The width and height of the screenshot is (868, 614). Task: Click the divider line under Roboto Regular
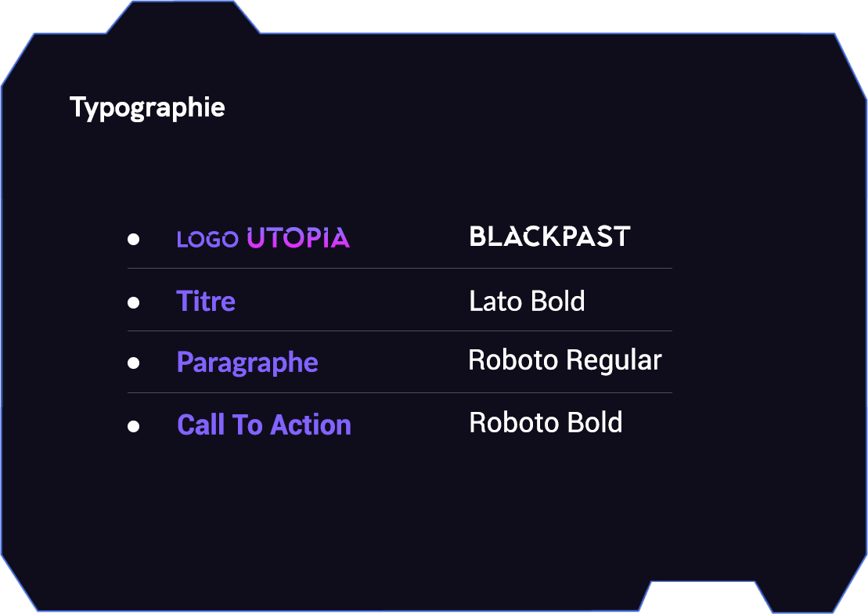399,393
